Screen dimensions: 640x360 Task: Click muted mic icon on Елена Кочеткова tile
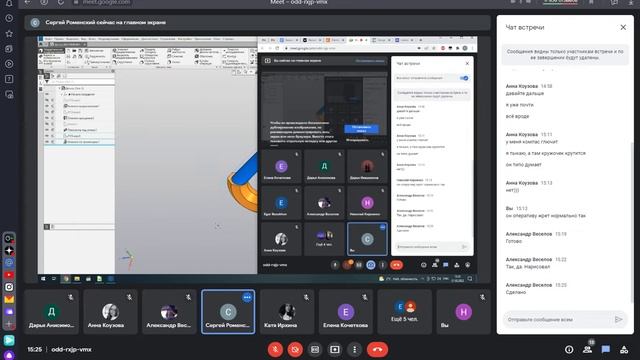point(365,298)
